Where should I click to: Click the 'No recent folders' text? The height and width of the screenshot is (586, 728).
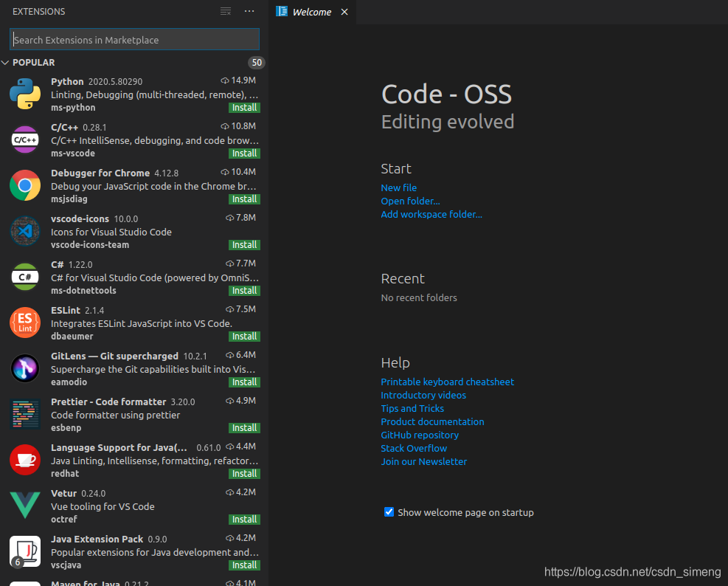click(x=419, y=298)
